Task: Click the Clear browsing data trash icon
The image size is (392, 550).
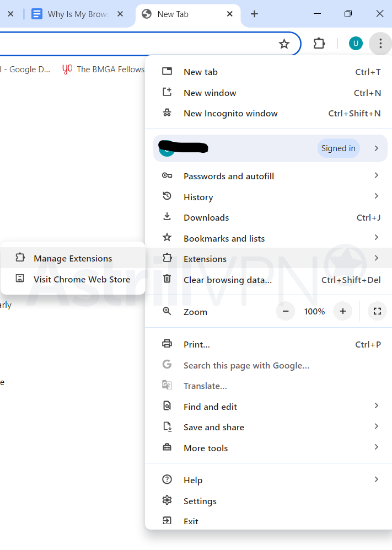Action: [x=167, y=279]
